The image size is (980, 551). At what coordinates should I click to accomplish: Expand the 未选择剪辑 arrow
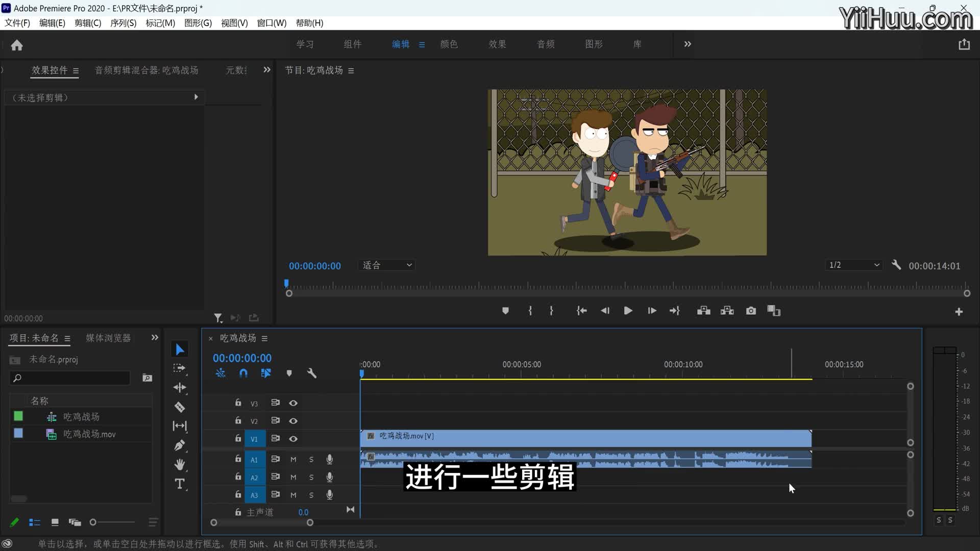click(196, 97)
